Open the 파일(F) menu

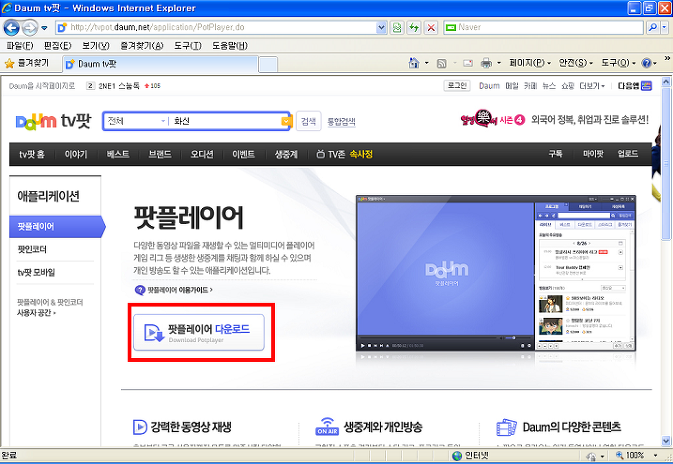(x=20, y=45)
